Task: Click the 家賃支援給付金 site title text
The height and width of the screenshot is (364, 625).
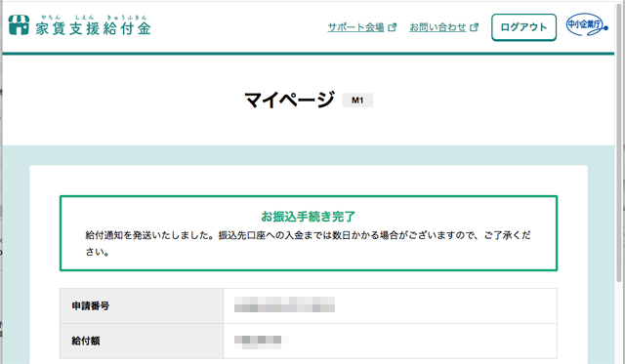Action: (94, 28)
